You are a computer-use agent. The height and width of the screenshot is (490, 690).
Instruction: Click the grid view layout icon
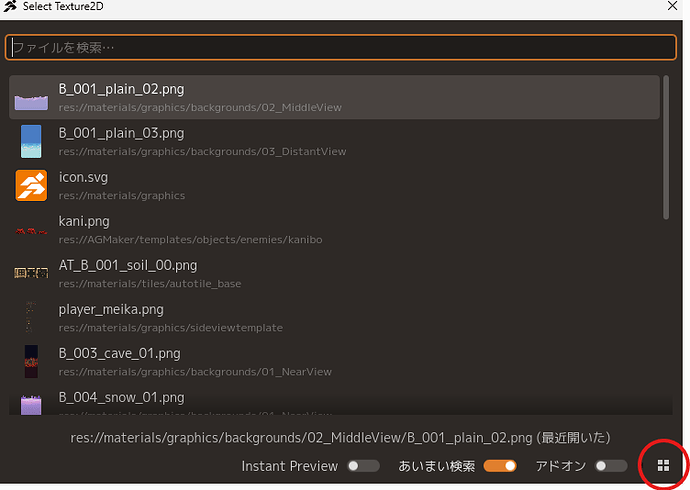click(663, 465)
